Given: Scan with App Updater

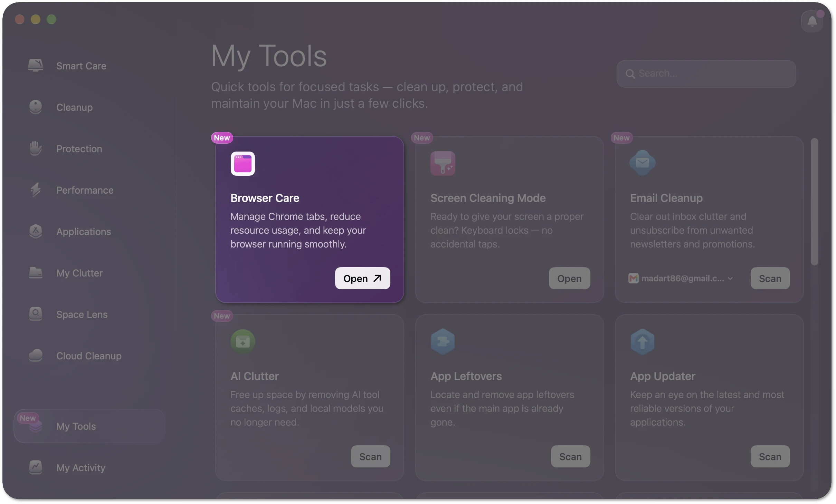Looking at the screenshot, I should point(770,456).
